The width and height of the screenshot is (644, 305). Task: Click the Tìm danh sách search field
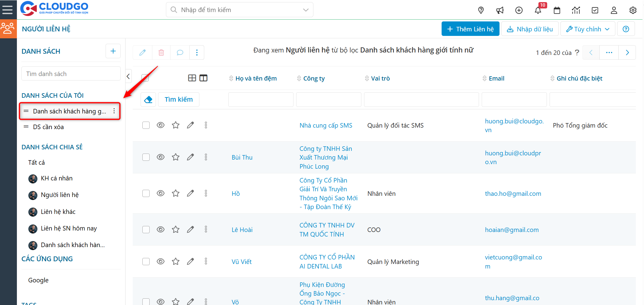[x=71, y=74]
